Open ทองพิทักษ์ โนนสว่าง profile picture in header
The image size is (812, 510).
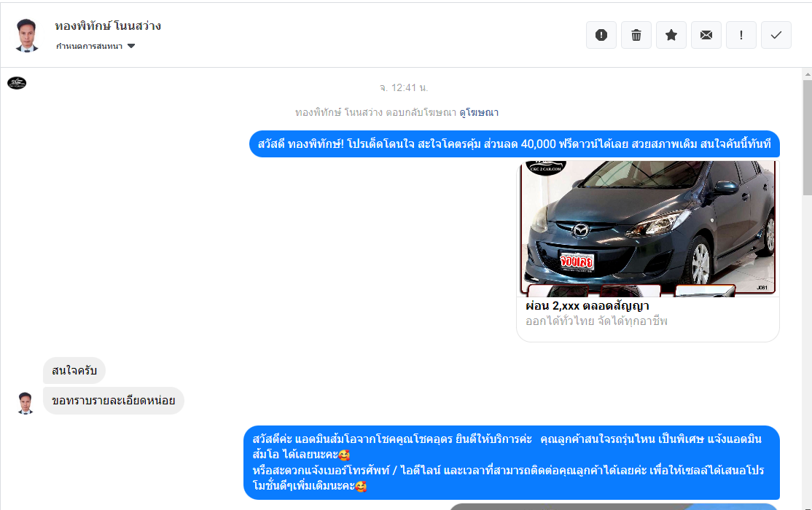pyautogui.click(x=26, y=35)
